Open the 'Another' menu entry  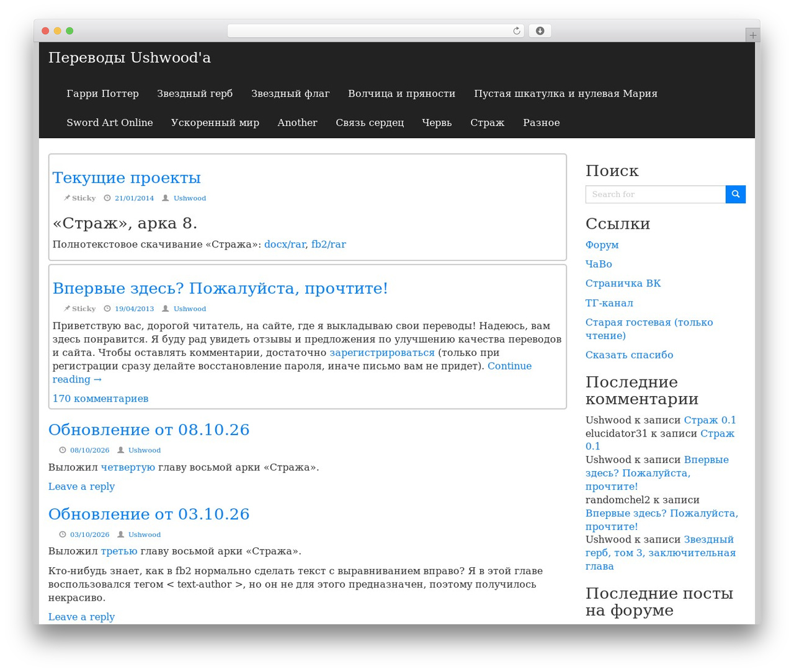coord(297,123)
